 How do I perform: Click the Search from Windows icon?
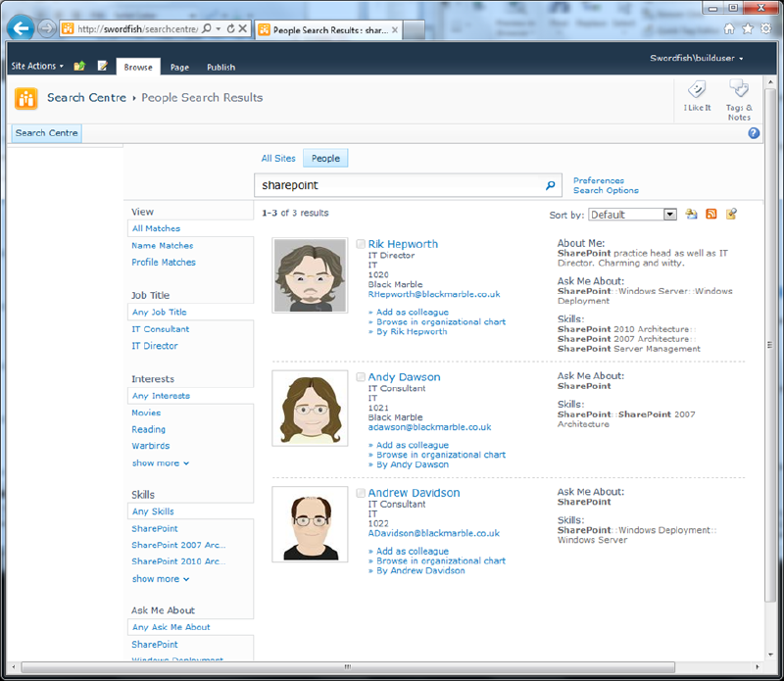[x=731, y=214]
